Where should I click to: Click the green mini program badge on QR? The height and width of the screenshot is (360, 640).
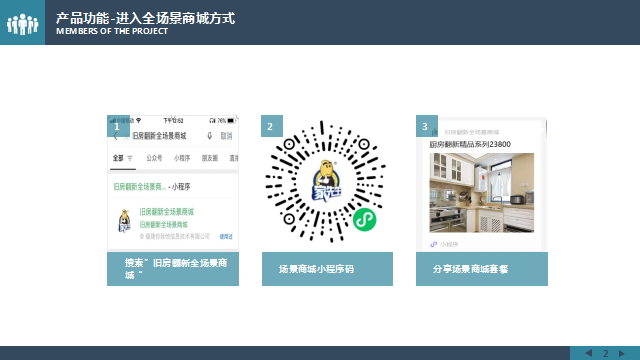click(x=364, y=220)
